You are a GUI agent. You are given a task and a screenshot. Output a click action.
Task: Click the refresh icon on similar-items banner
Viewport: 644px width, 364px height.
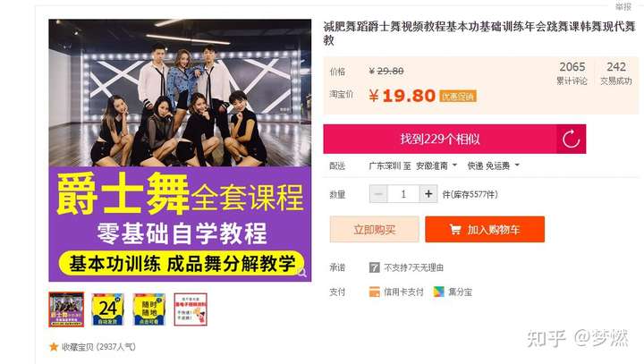[x=571, y=139]
